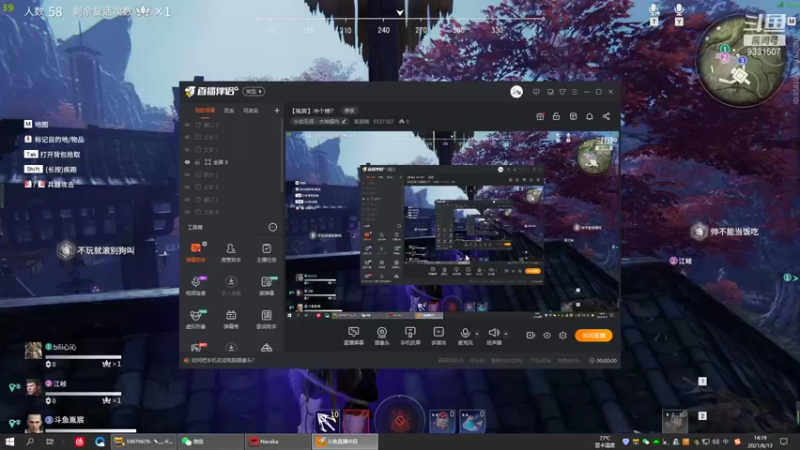The image size is (800, 450).
Task: Add a 直播屏幕 screen capture source
Action: tap(354, 336)
